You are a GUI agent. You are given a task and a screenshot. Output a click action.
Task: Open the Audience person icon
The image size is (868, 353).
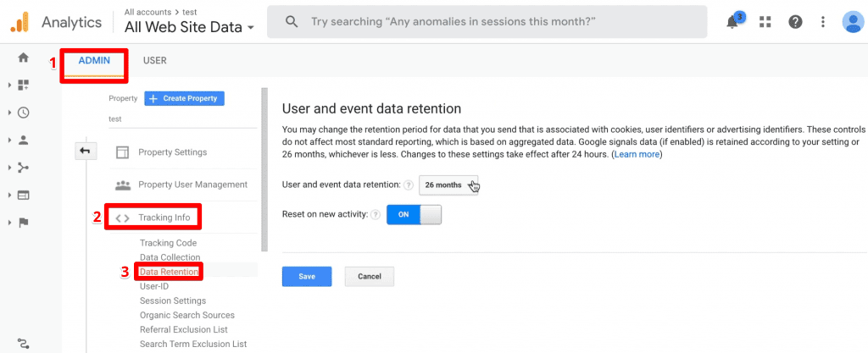(x=23, y=140)
